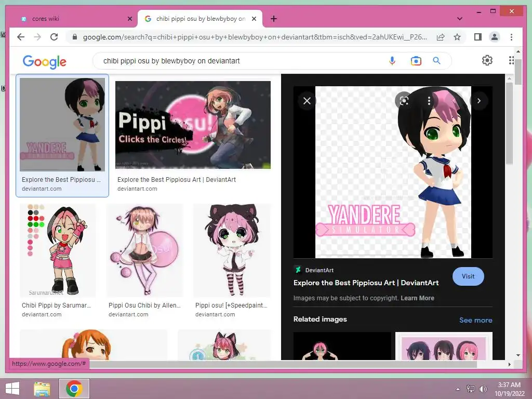Click the browser address bar URL

click(255, 37)
